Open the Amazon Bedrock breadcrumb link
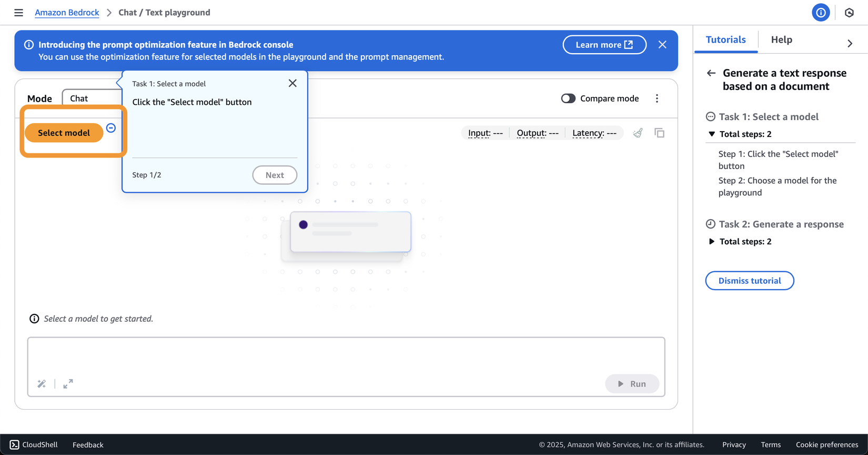The height and width of the screenshot is (455, 868). point(67,13)
